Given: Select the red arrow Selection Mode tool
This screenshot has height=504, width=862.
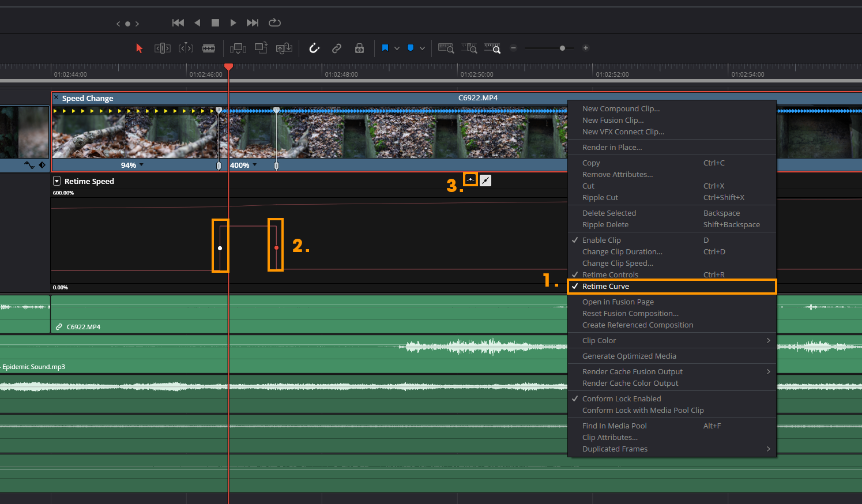Looking at the screenshot, I should pyautogui.click(x=139, y=48).
